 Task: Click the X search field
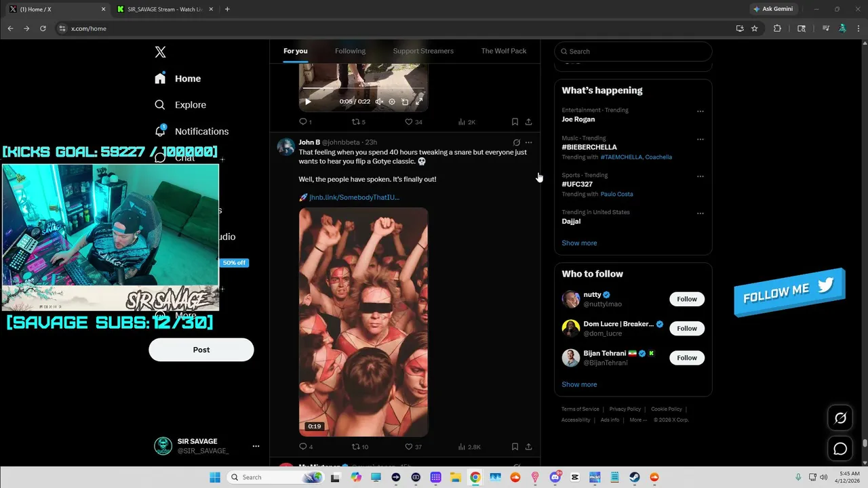[x=633, y=52]
